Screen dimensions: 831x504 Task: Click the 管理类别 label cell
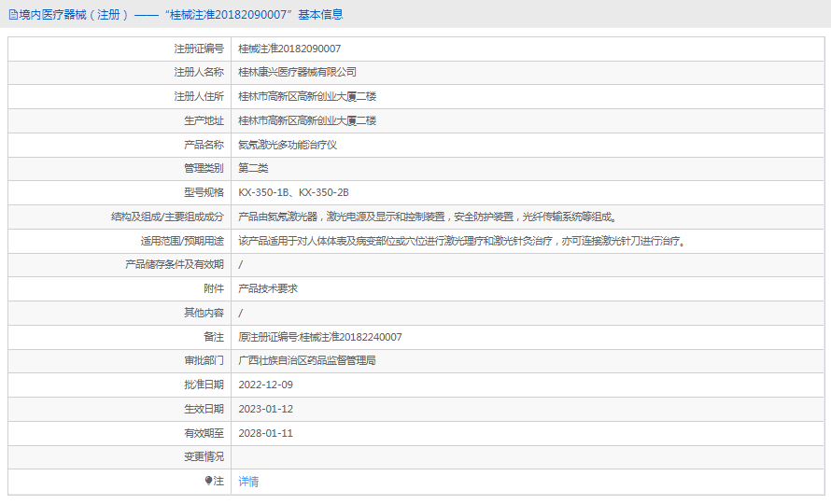coord(120,168)
